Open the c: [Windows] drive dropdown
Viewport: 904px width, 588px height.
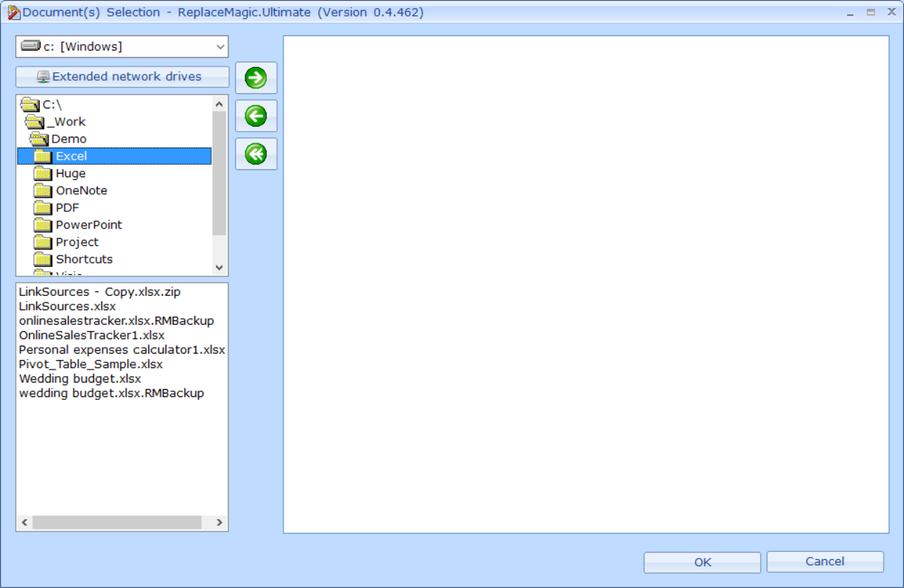(x=220, y=47)
